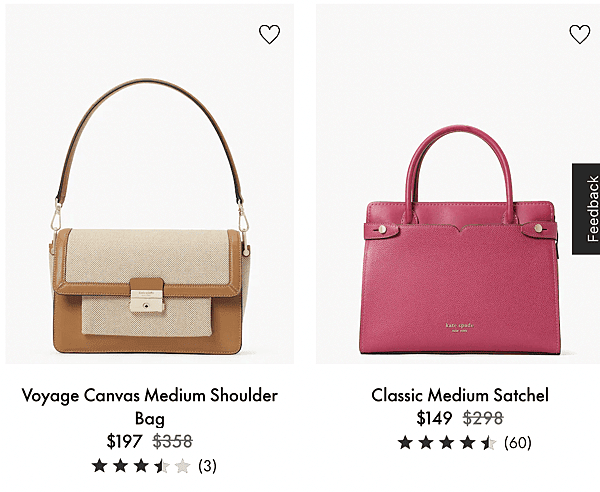Favorite the Voyage Canvas Medium Shoulder Bag heart
The image size is (600, 492).
pyautogui.click(x=269, y=34)
